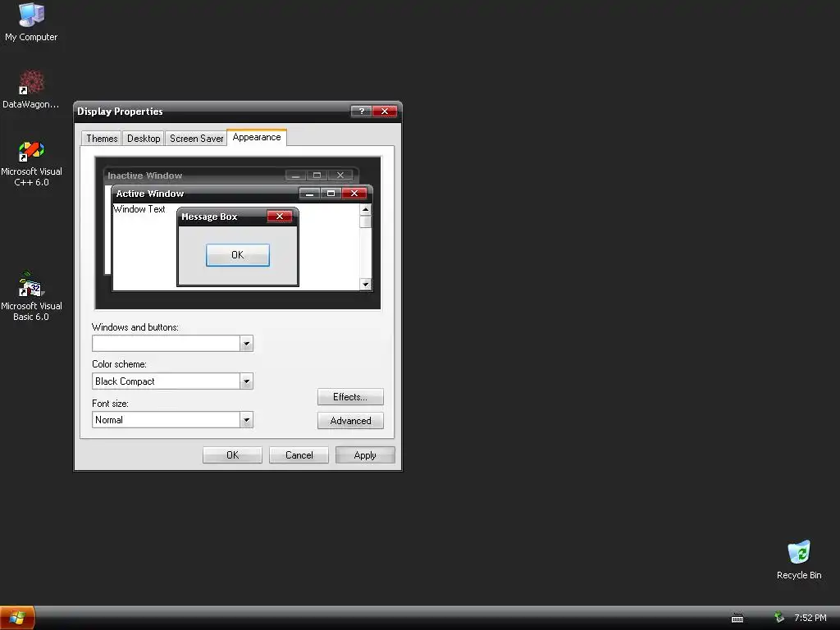
Task: Click the Safely Remove Hardware tray icon
Action: (779, 618)
